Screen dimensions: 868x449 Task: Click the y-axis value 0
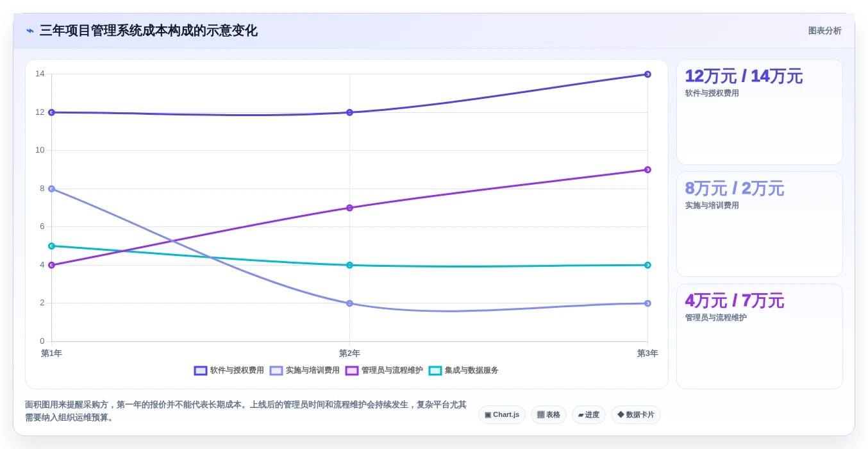pyautogui.click(x=42, y=341)
